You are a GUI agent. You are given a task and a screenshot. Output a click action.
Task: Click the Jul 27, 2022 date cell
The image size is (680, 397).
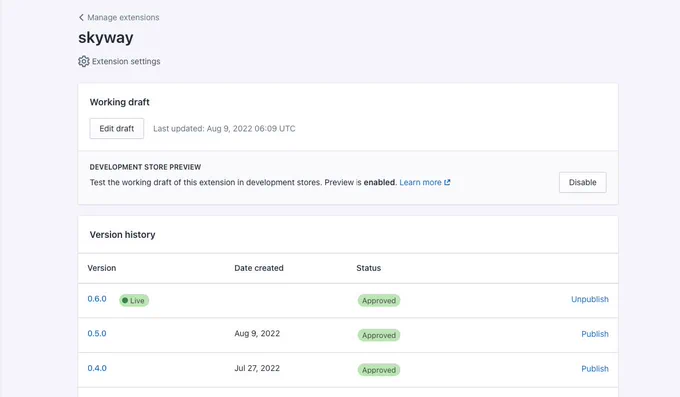click(x=257, y=368)
